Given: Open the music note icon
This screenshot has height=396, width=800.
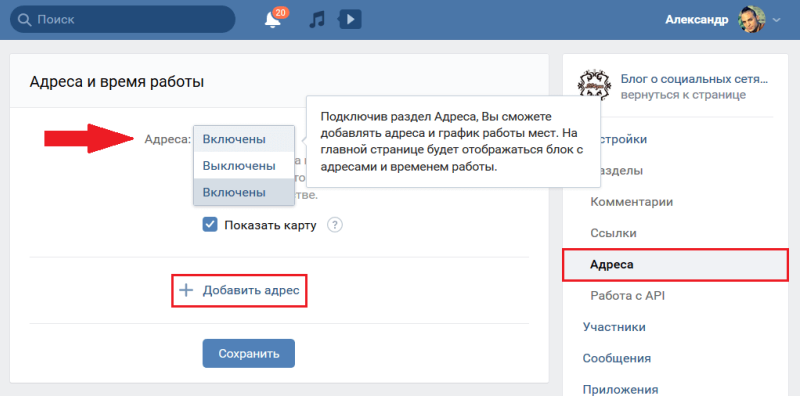Looking at the screenshot, I should pos(317,20).
